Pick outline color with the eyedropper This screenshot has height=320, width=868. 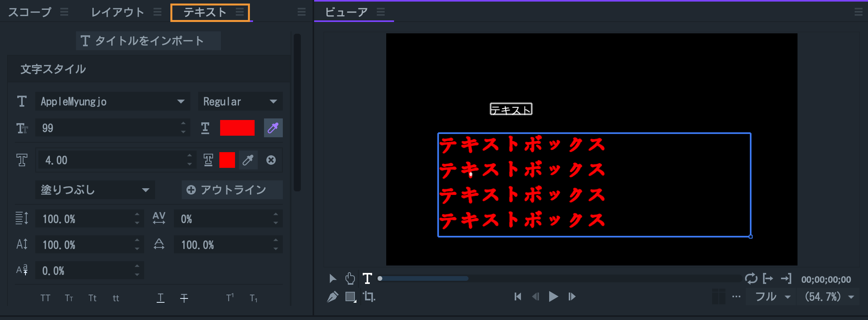coord(248,160)
